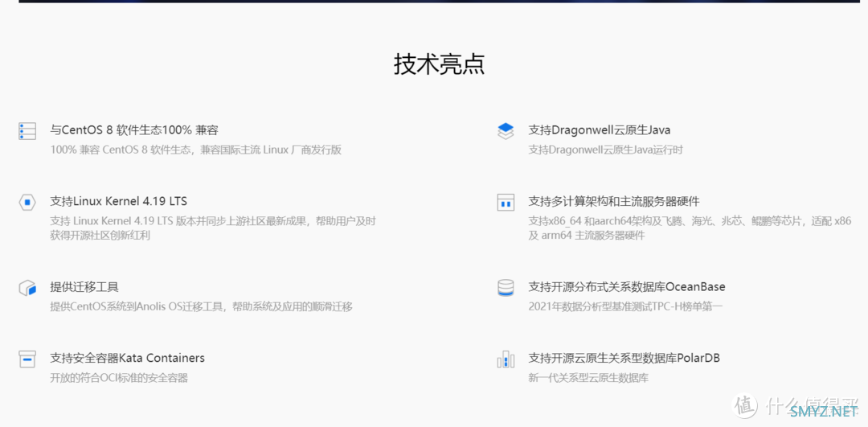Click the server-list icon beside CentOS 8 compatibility
The width and height of the screenshot is (868, 427).
point(27,131)
